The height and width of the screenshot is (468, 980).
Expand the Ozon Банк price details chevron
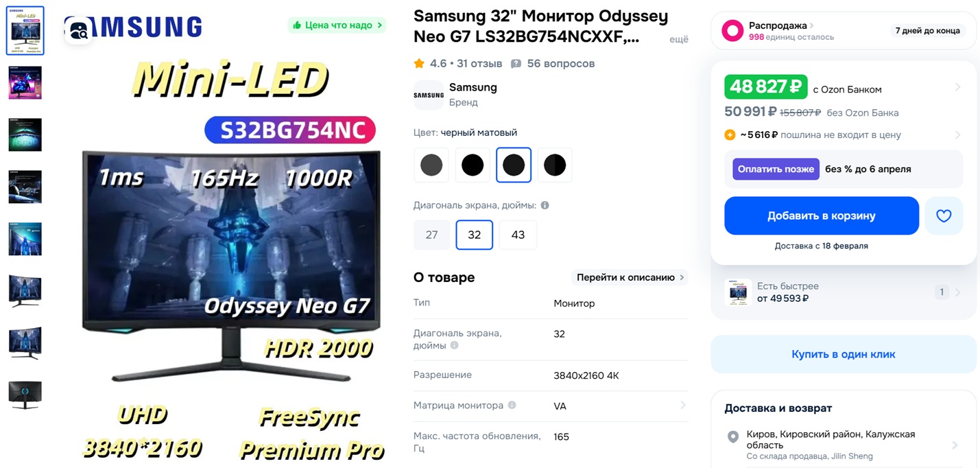pyautogui.click(x=957, y=87)
